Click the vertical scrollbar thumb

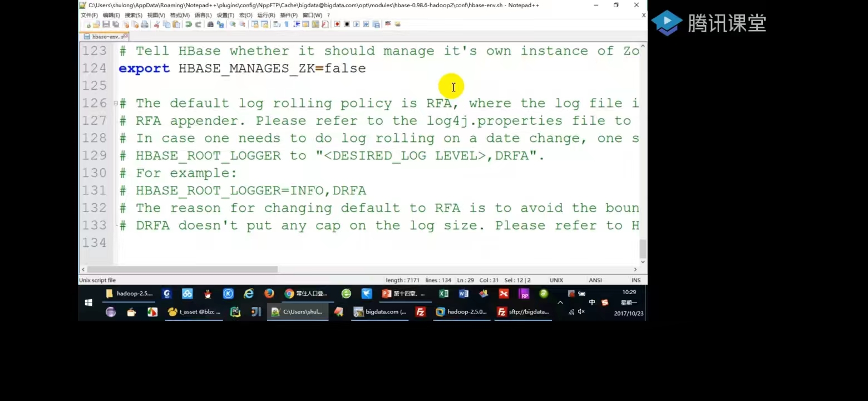[643, 249]
